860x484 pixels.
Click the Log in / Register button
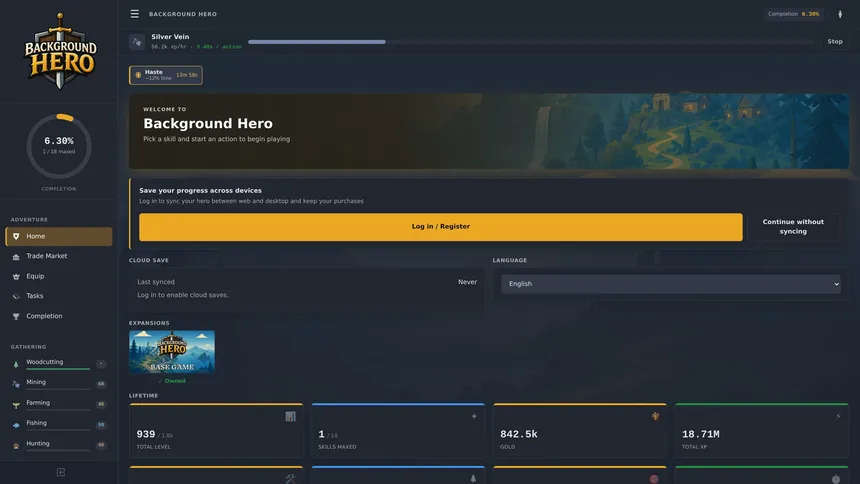point(440,227)
